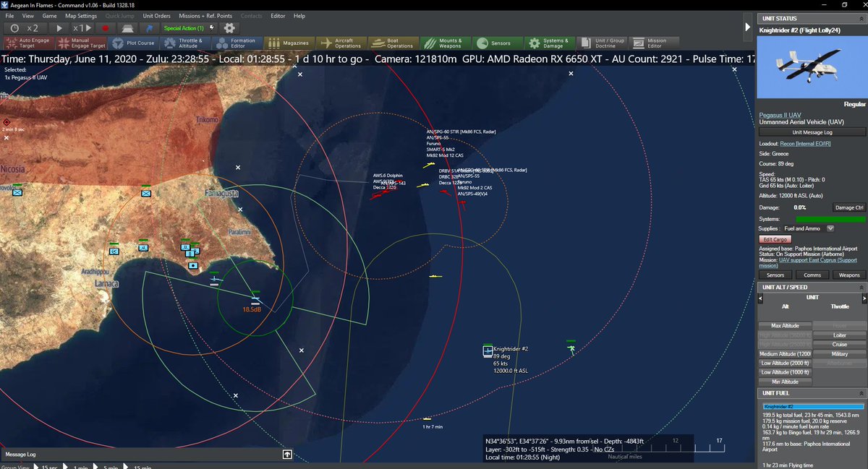Collapse the UNIT ALT / SPEED panel

[x=861, y=287]
